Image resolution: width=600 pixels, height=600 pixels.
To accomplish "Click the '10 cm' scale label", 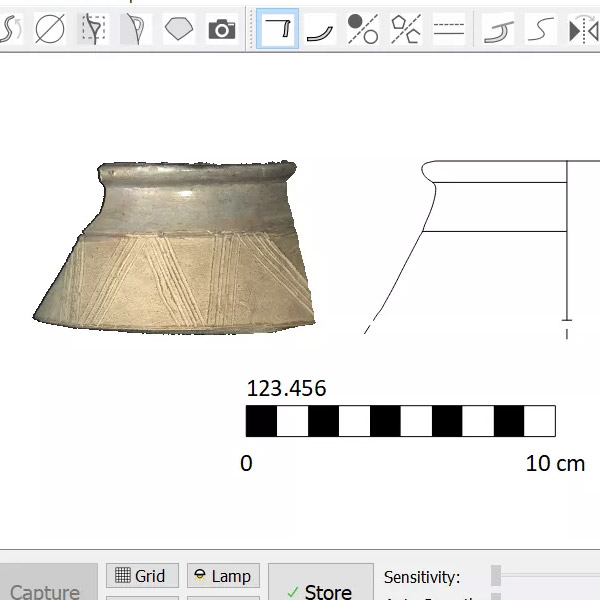I will click(555, 463).
